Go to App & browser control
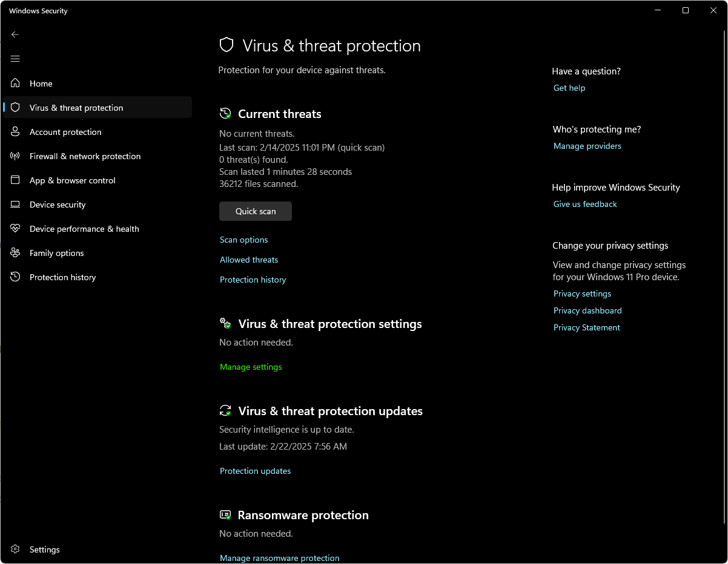Screen dimensions: 728x564 click(x=98, y=180)
